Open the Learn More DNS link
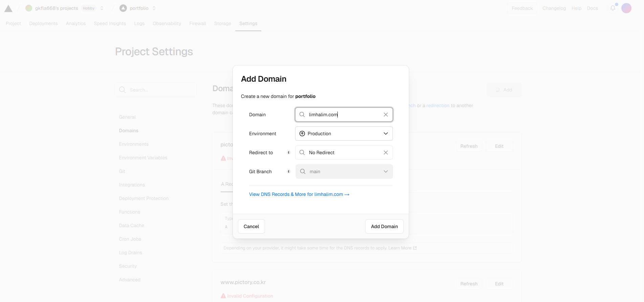The height and width of the screenshot is (302, 644). coord(402,248)
